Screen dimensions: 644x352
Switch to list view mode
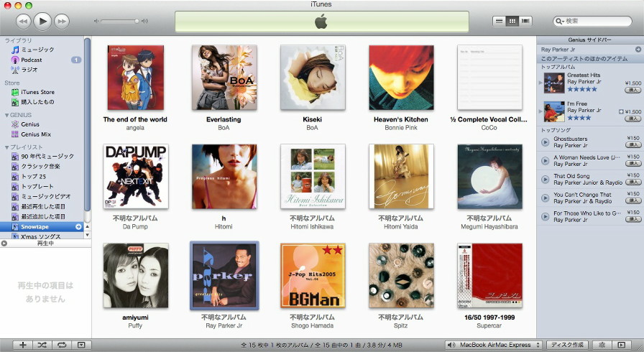click(x=499, y=21)
